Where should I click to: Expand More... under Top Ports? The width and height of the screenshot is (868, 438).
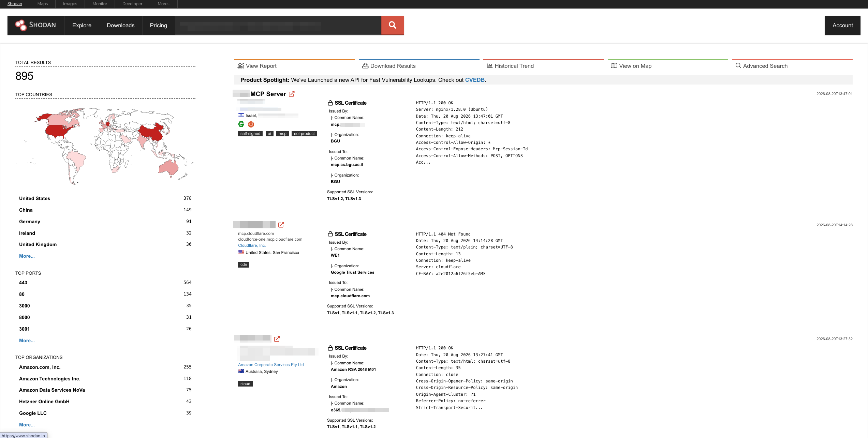[x=27, y=341]
